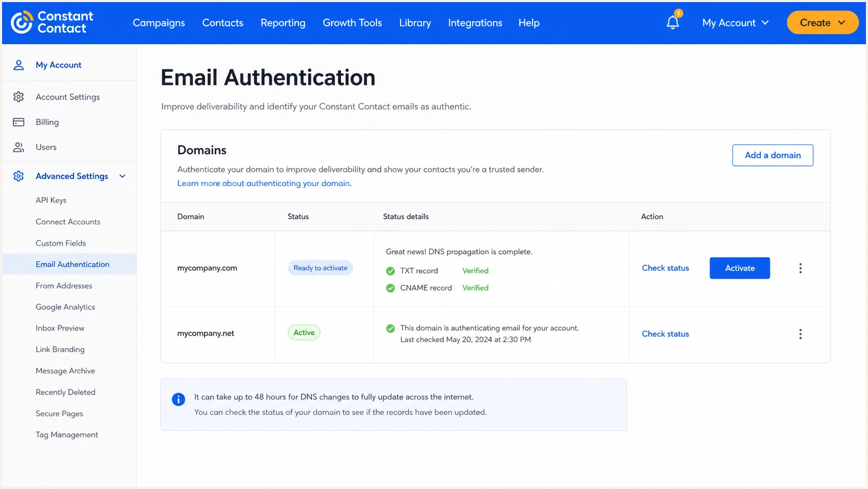Click the Email Authentication page heading
The image size is (868, 489).
268,78
